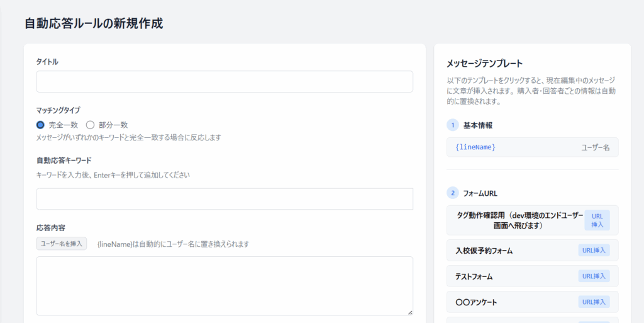Click the タイトル text input field
This screenshot has height=323, width=644.
225,81
